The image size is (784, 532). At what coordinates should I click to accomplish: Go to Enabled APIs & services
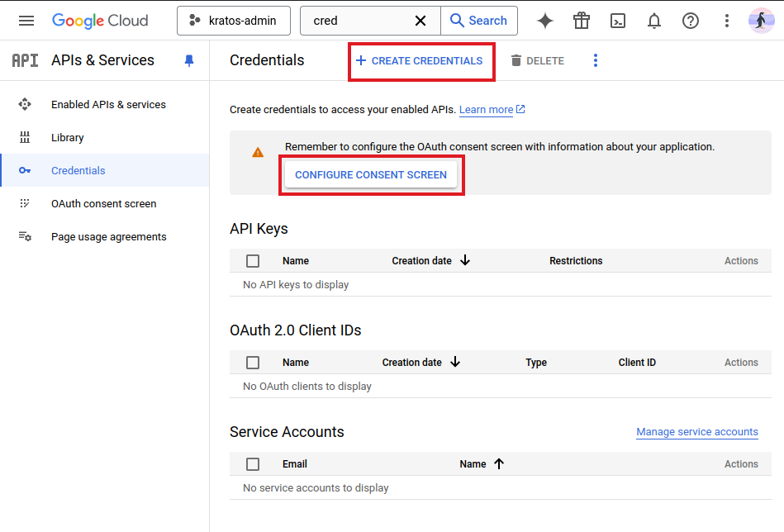(x=108, y=105)
